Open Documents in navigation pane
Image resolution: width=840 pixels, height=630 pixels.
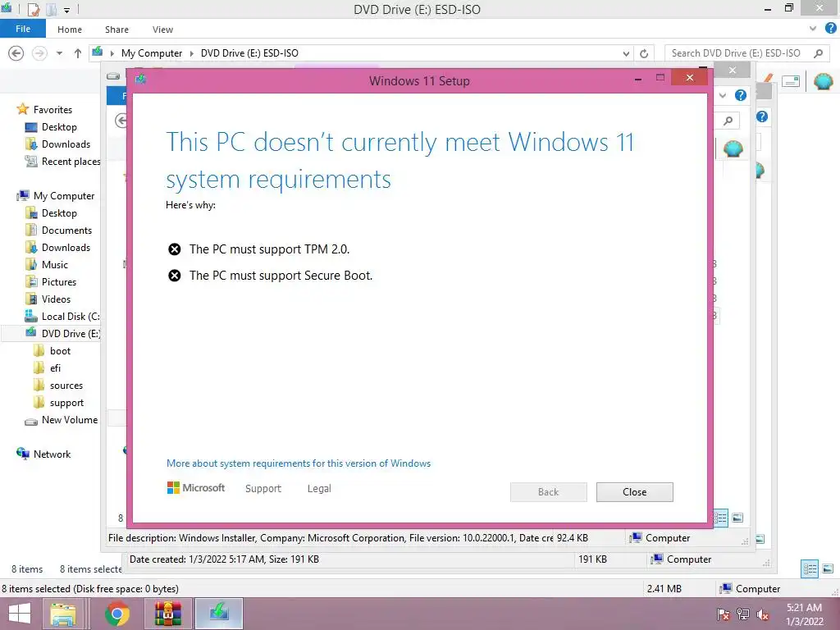click(66, 231)
